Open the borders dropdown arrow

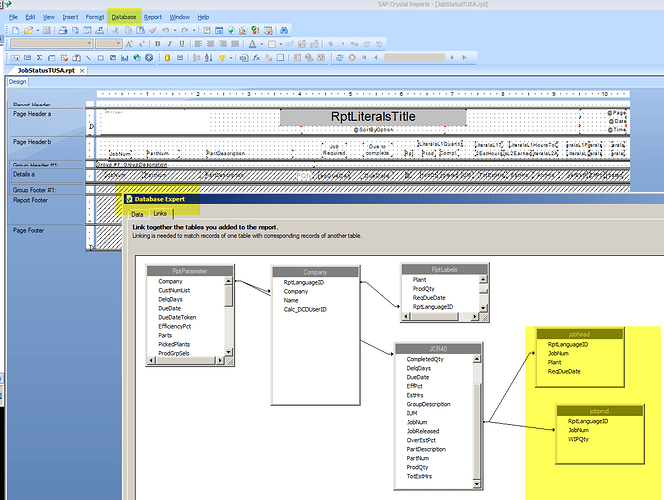(281, 44)
